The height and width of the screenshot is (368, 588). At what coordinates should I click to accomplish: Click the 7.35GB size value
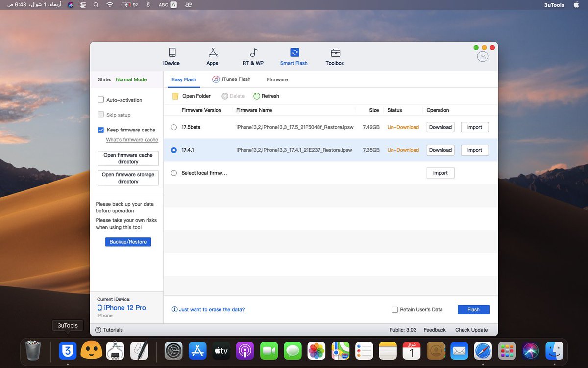[371, 150]
